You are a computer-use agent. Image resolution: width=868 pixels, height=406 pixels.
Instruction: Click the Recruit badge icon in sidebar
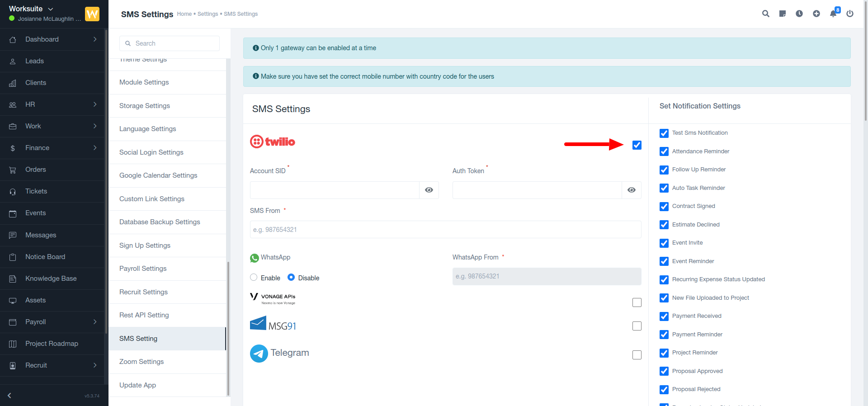(x=13, y=365)
